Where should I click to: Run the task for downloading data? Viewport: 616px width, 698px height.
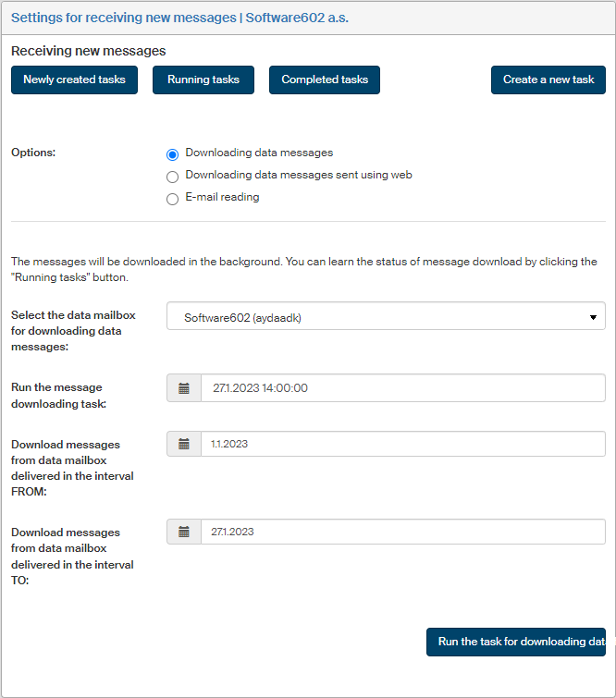click(515, 642)
